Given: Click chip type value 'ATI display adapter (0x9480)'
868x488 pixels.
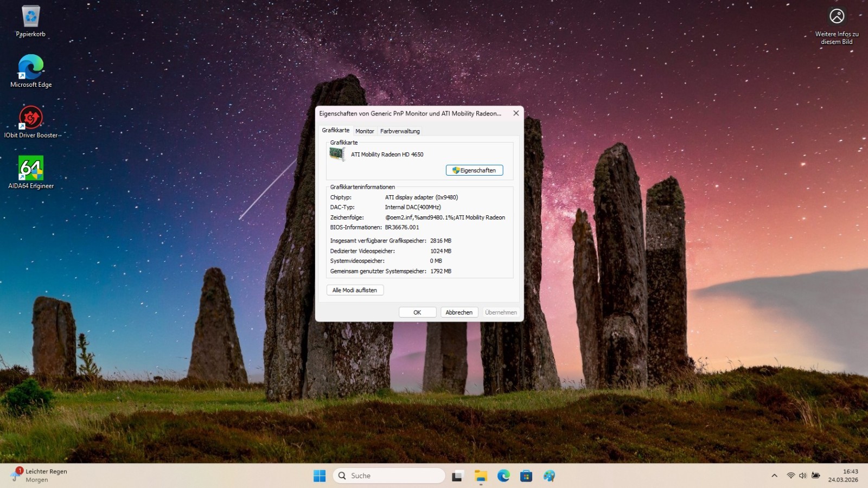Looking at the screenshot, I should coord(422,197).
